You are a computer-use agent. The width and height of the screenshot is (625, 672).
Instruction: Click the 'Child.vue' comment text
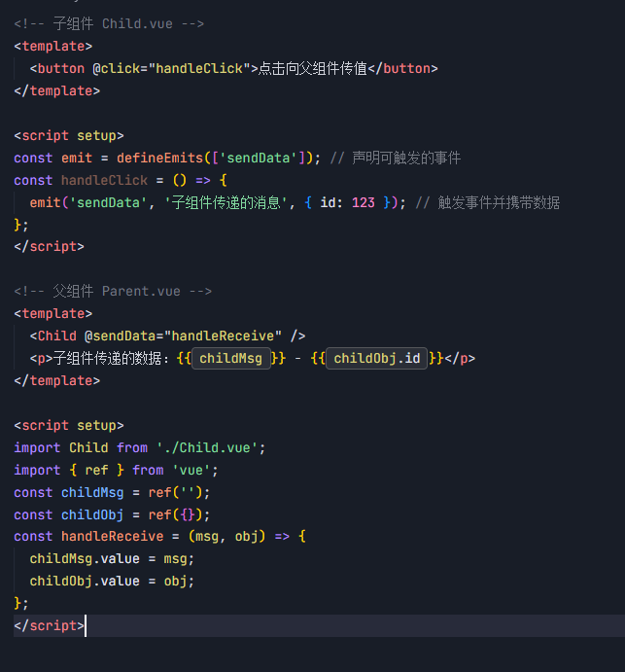[137, 23]
